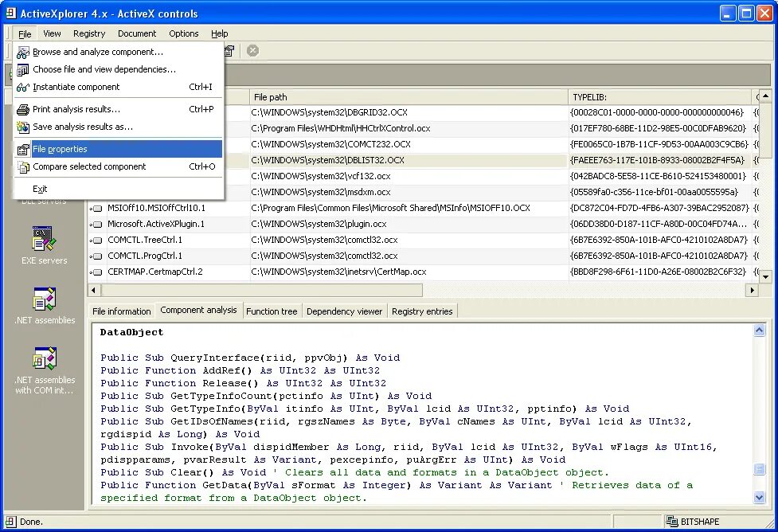Click the horizontal scrollbar right arrow of the list
778x532 pixels.
(x=753, y=290)
